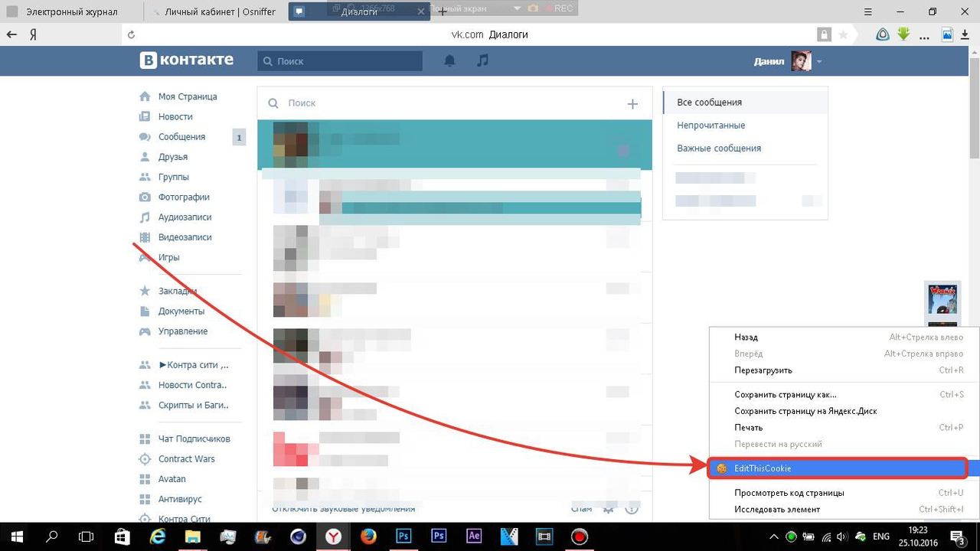Click the plus icon to start new dialog
This screenshot has width=980, height=551.
(632, 104)
